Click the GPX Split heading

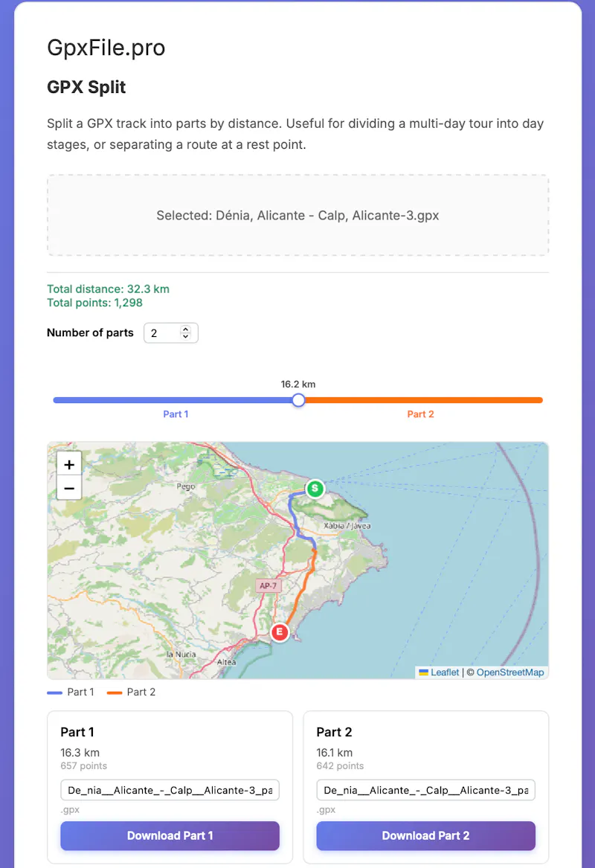[86, 87]
